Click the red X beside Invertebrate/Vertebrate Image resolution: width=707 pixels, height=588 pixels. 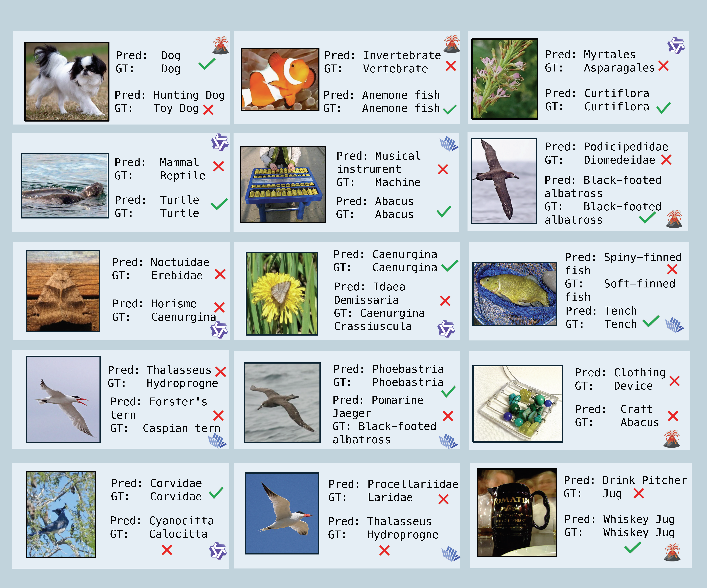tap(451, 66)
